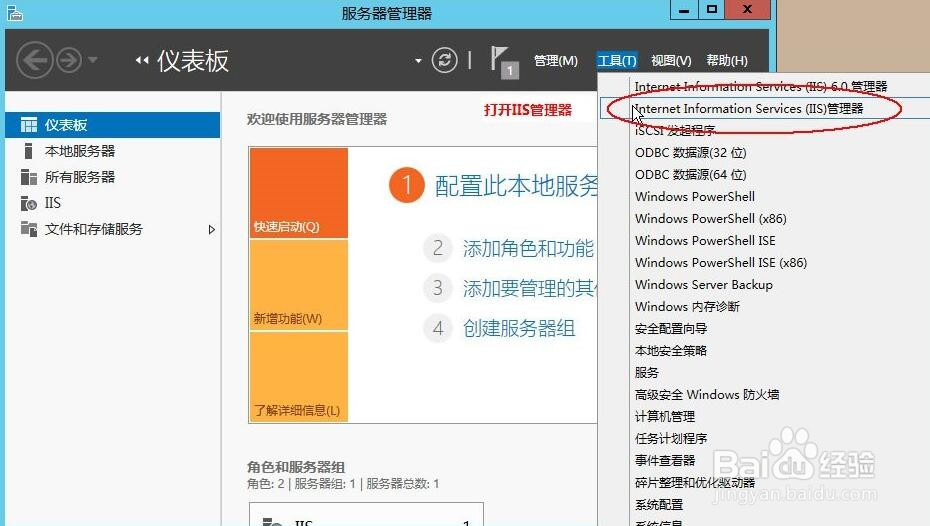Click the refresh icon in header

click(x=444, y=60)
